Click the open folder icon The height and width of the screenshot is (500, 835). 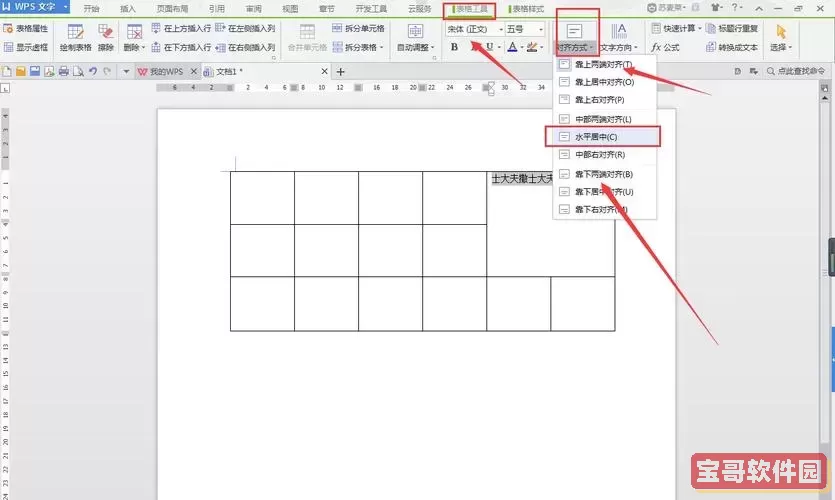pyautogui.click(x=21, y=71)
